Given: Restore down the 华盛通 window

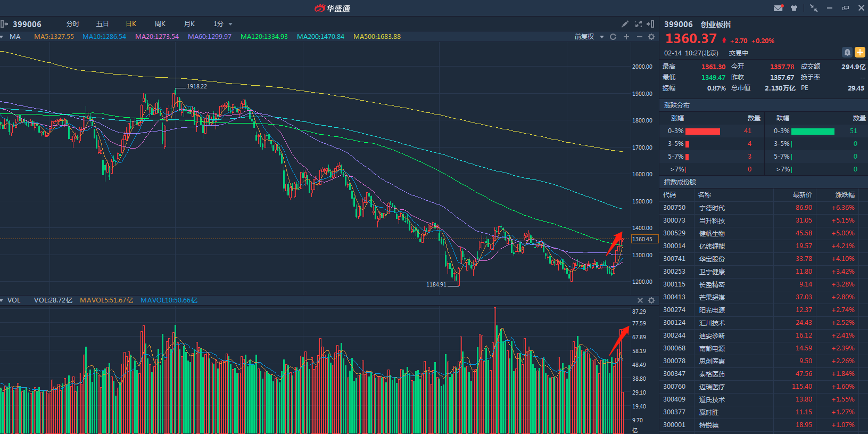Looking at the screenshot, I should coord(846,8).
